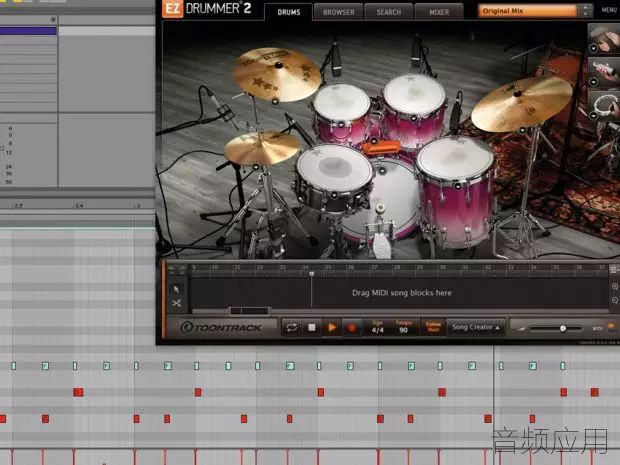Image resolution: width=620 pixels, height=465 pixels.
Task: Switch to the SEARCH tab
Action: [389, 12]
